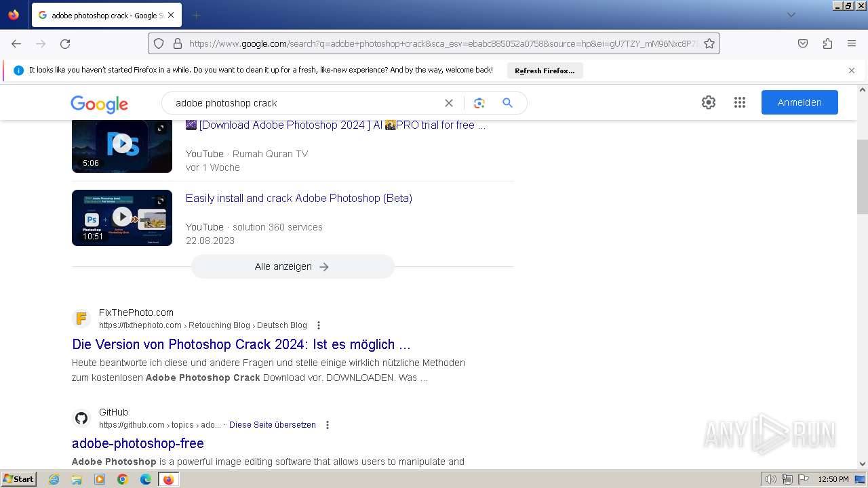Click the Refresh Firefox… button
Image resolution: width=868 pixels, height=488 pixels.
(545, 70)
